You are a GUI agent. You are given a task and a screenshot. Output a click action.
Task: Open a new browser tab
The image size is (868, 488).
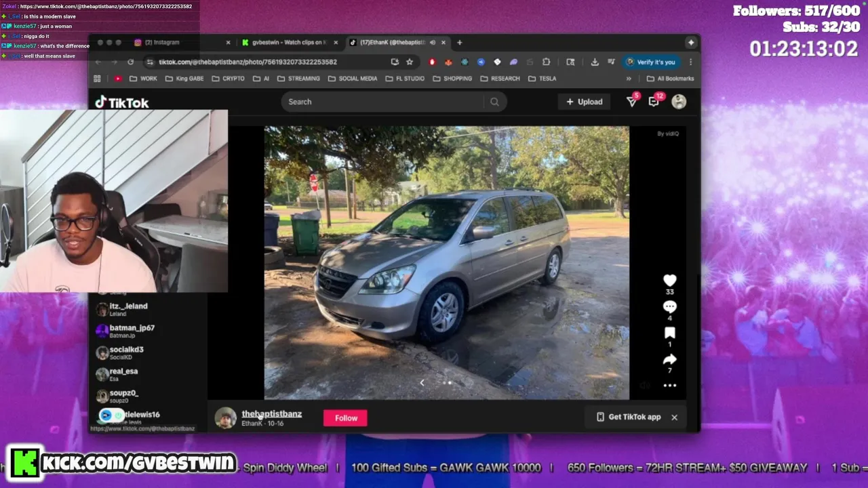(x=459, y=42)
